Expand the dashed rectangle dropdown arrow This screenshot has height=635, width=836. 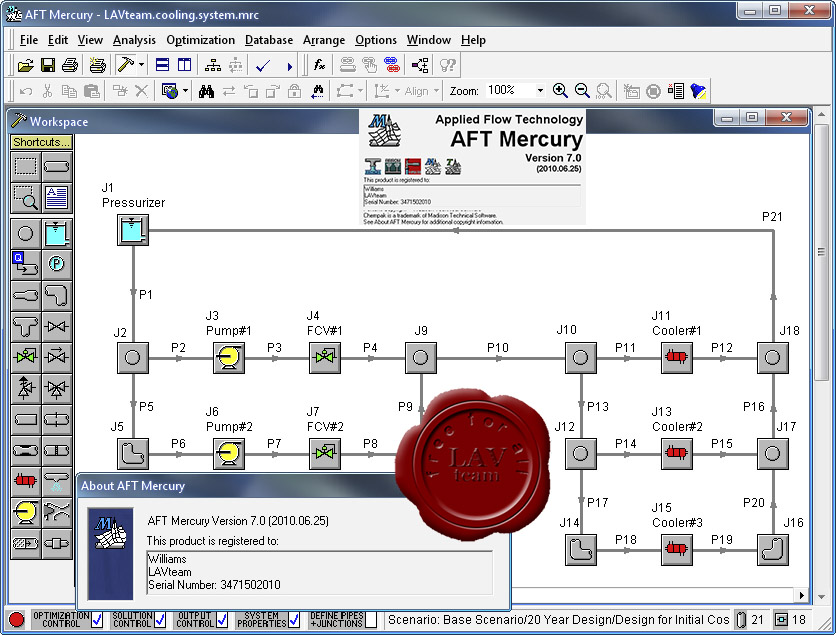pos(360,91)
